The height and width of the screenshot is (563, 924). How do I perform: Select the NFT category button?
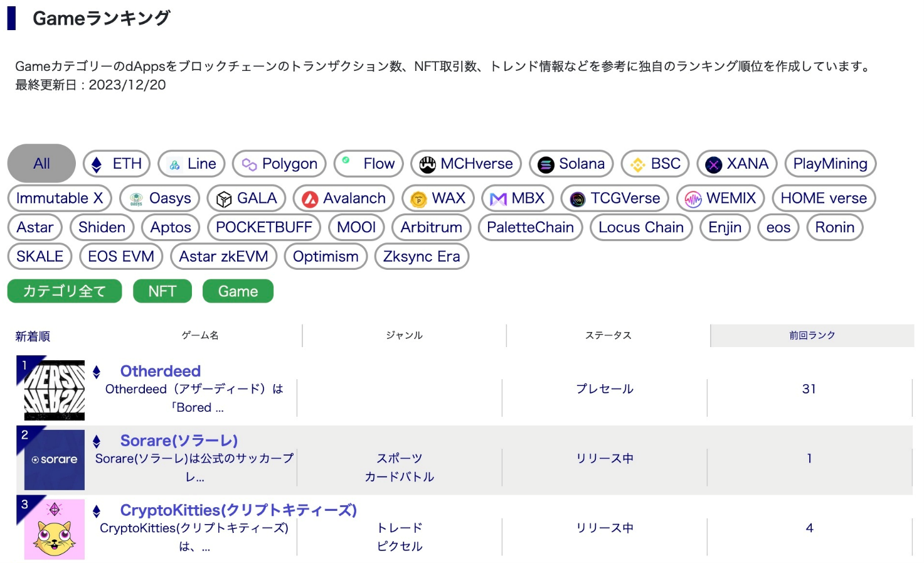tap(162, 291)
